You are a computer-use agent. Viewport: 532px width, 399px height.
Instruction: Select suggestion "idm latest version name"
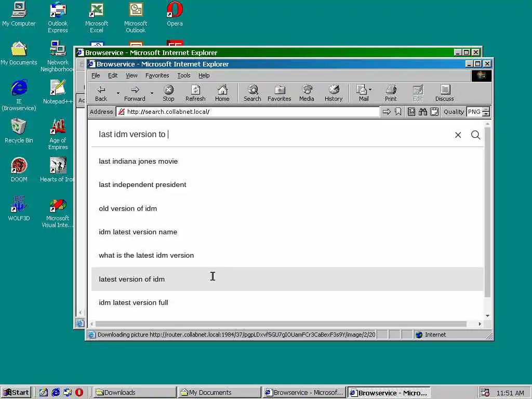tap(287, 232)
